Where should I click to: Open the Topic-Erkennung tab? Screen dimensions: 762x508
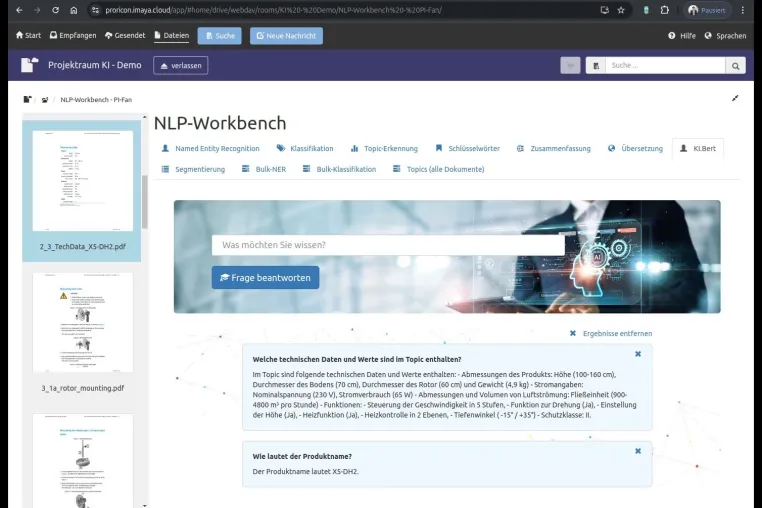point(384,148)
